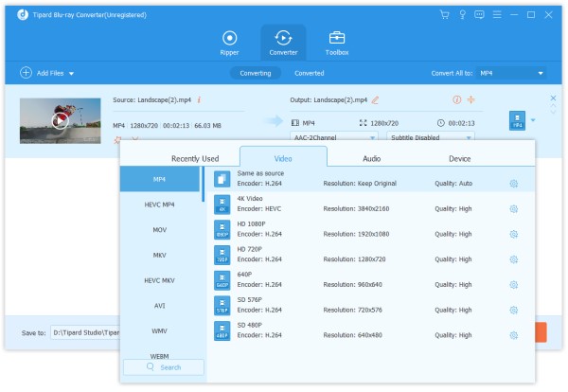This screenshot has height=392, width=568.
Task: Click the register key icon
Action: coord(463,15)
